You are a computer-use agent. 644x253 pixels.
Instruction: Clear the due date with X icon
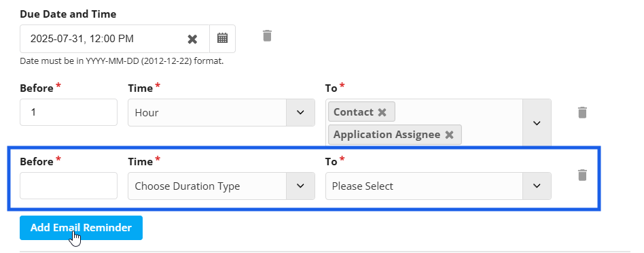(192, 39)
